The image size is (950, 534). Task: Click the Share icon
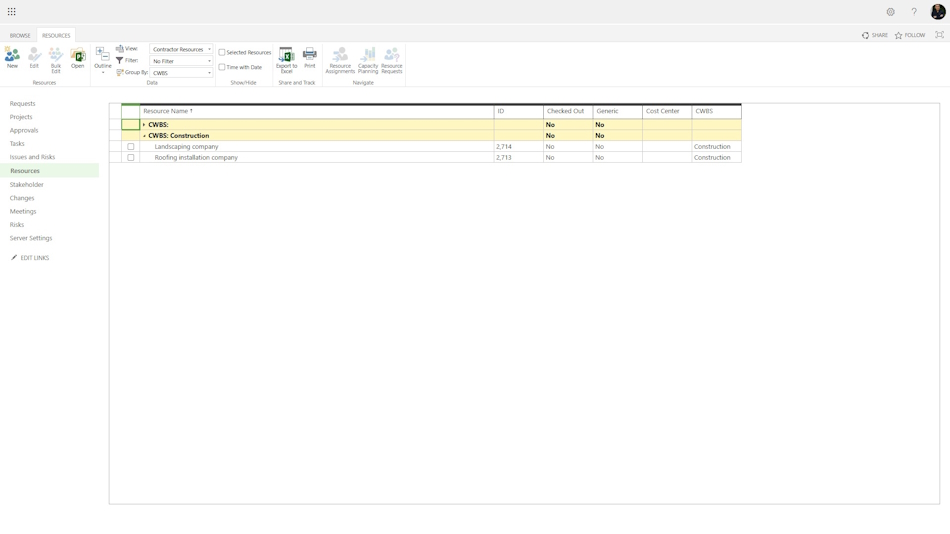(865, 35)
